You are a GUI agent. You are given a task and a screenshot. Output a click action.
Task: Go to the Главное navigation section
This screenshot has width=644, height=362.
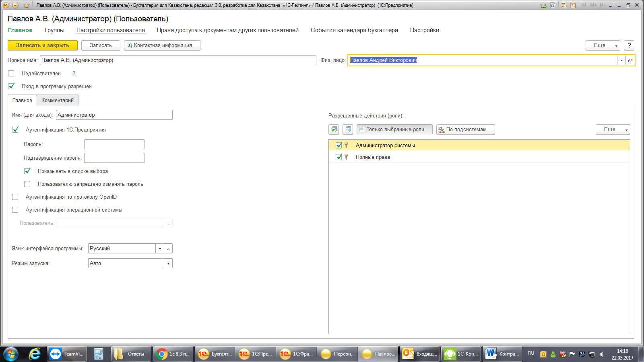click(20, 30)
